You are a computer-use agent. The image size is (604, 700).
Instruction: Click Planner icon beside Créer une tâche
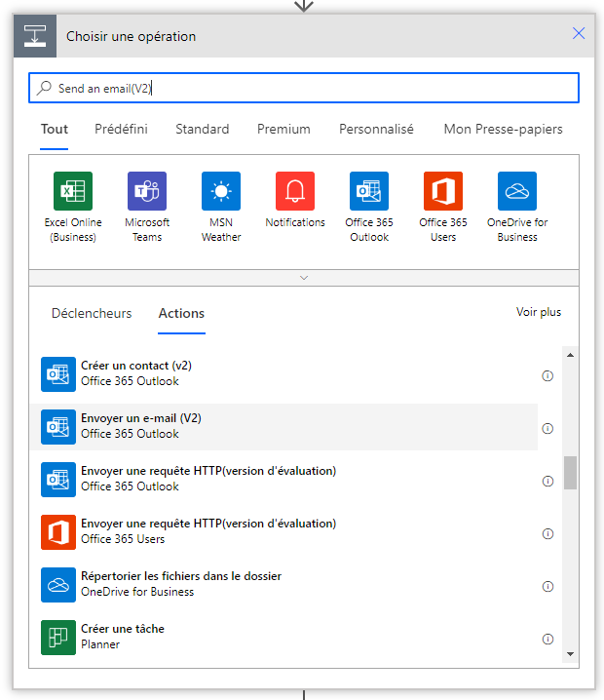58,638
